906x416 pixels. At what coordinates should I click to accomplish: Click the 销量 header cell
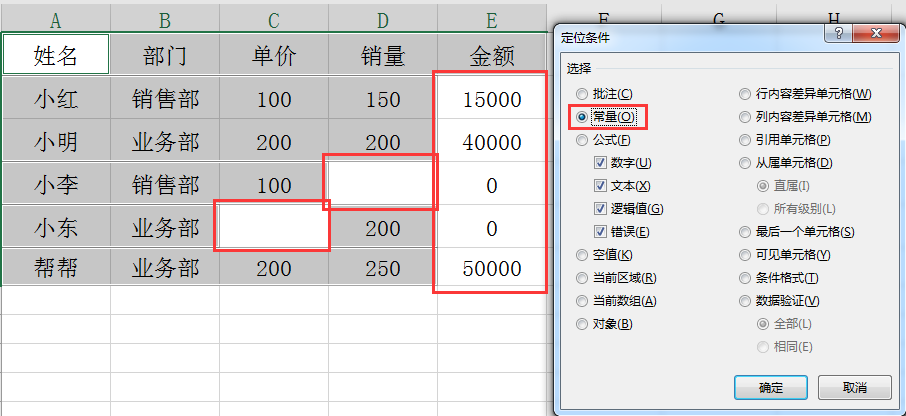tap(383, 54)
